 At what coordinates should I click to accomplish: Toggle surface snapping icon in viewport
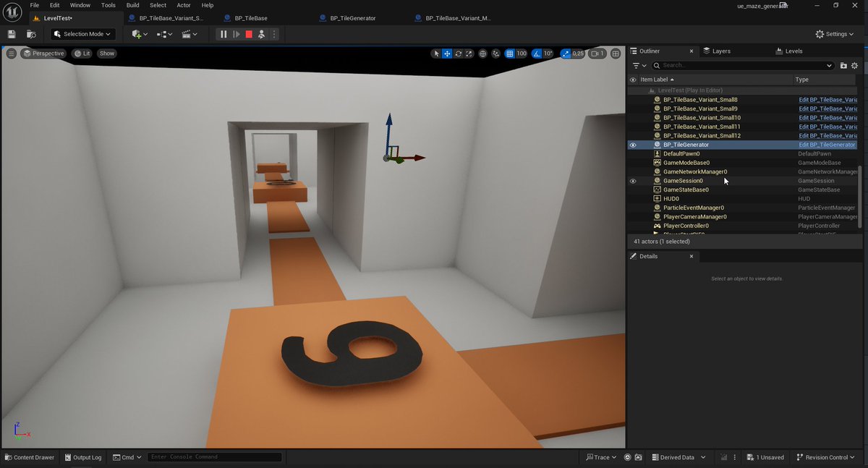tap(496, 54)
